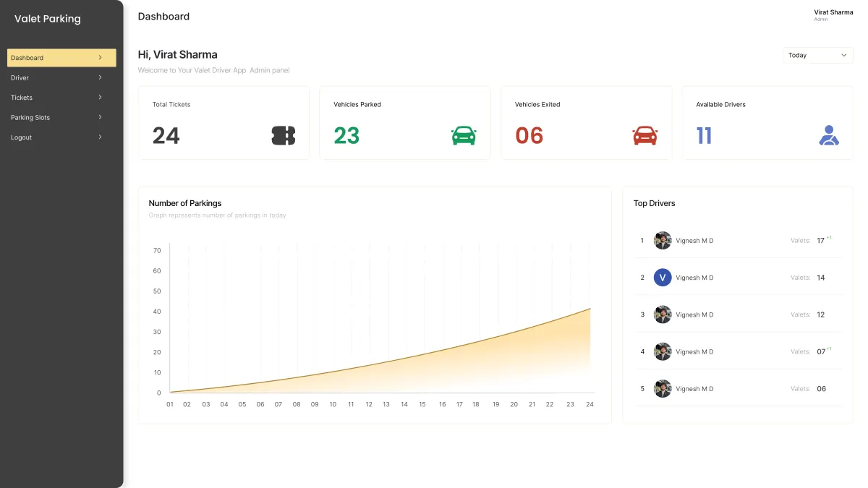This screenshot has height=488, width=868.
Task: Click the Logout chevron arrow
Action: tap(100, 137)
